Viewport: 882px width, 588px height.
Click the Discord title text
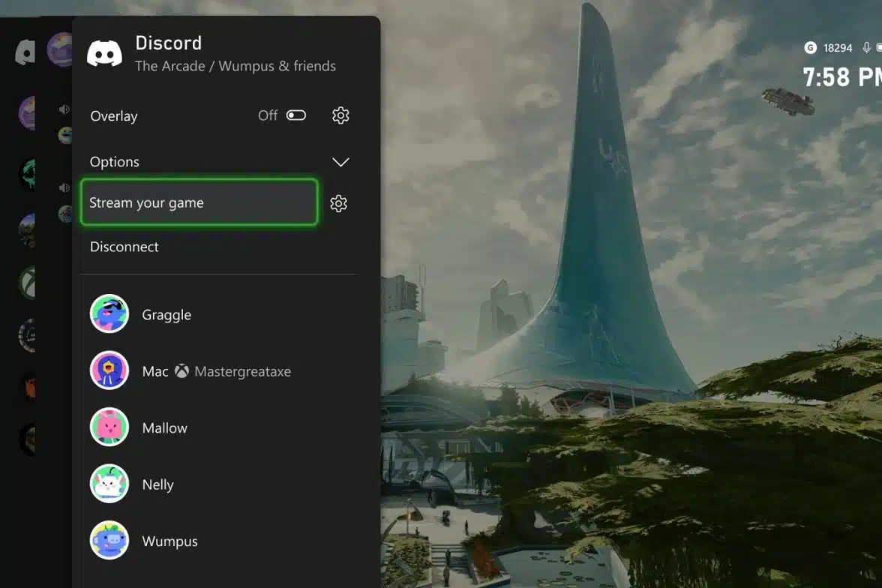click(169, 43)
